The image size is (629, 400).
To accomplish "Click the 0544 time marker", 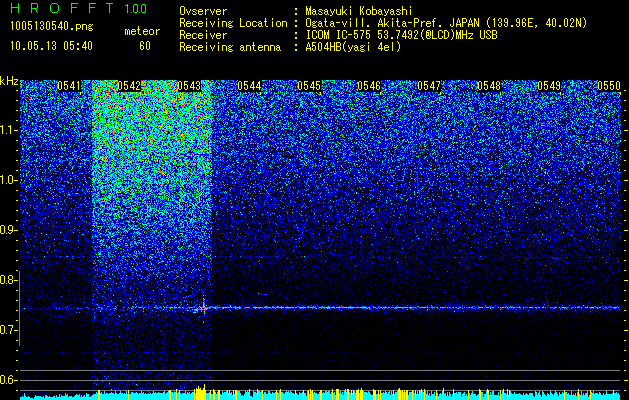I will [250, 86].
